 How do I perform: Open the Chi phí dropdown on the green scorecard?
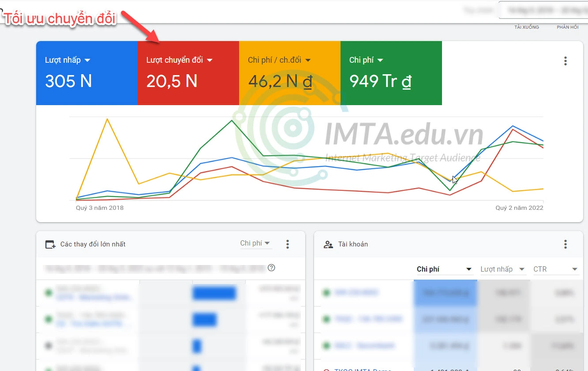(366, 60)
